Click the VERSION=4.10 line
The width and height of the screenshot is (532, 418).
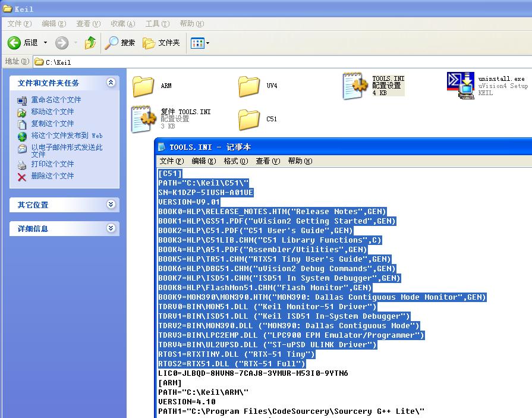click(x=187, y=402)
